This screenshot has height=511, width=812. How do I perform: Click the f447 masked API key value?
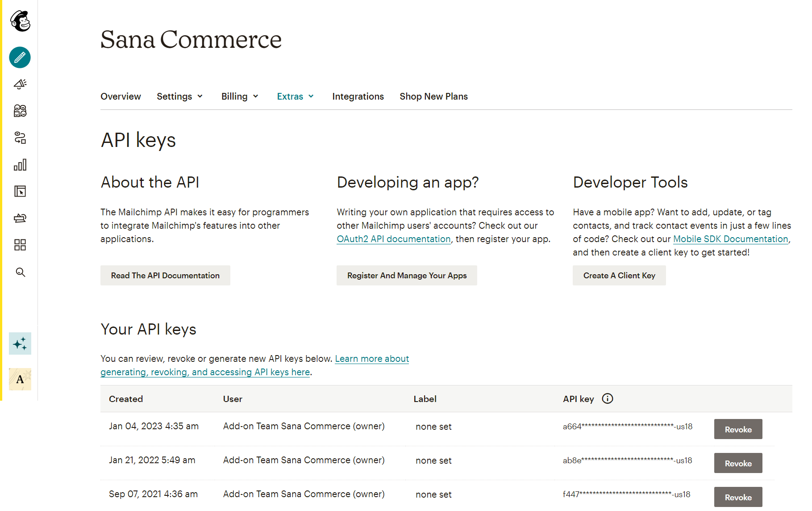tap(626, 494)
